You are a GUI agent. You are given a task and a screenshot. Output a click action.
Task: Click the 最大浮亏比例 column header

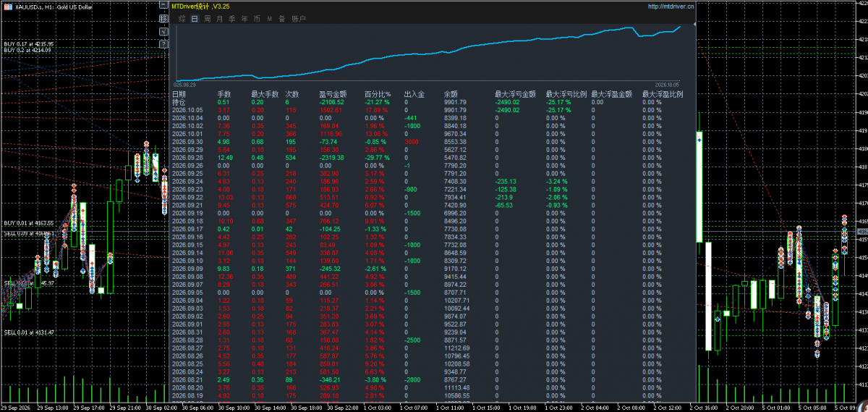tap(566, 94)
